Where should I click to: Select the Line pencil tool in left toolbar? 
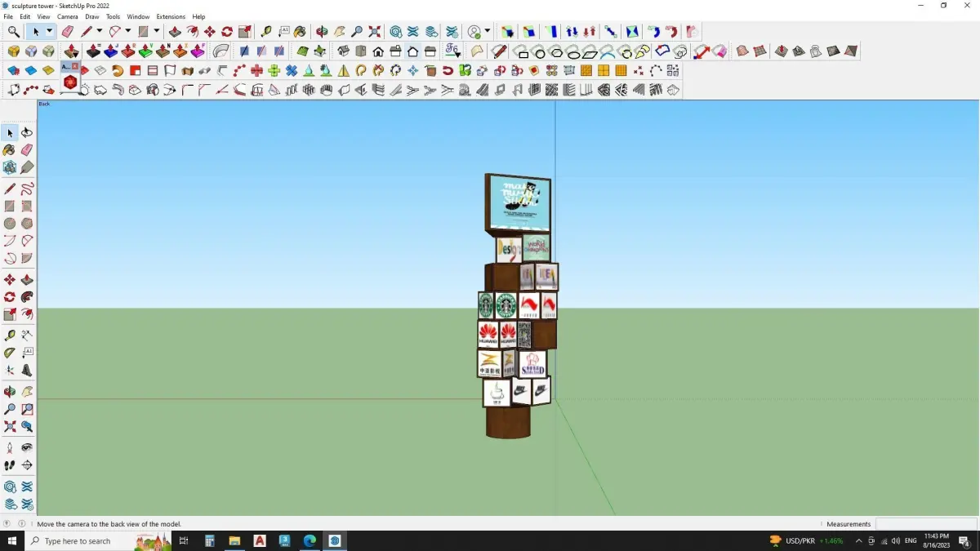click(10, 189)
